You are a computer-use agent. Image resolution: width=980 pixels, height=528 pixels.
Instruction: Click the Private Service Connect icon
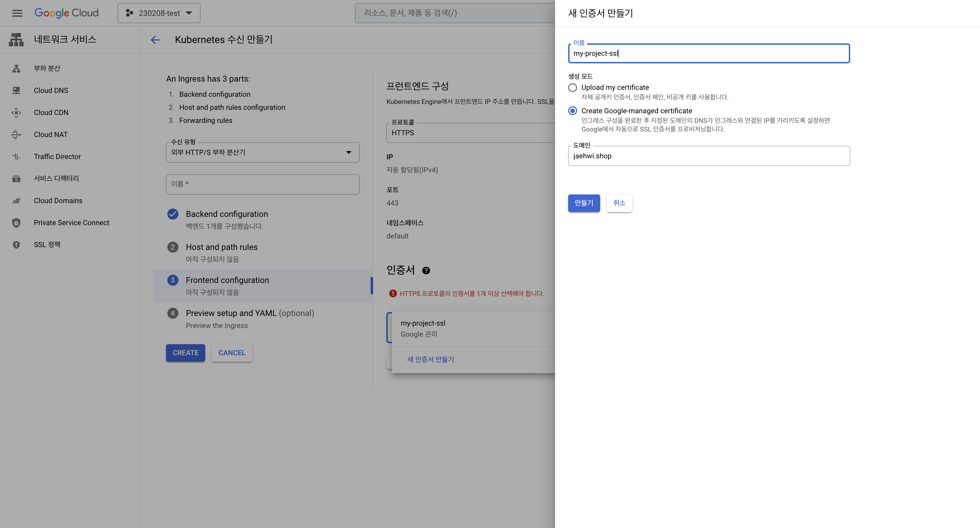click(16, 223)
